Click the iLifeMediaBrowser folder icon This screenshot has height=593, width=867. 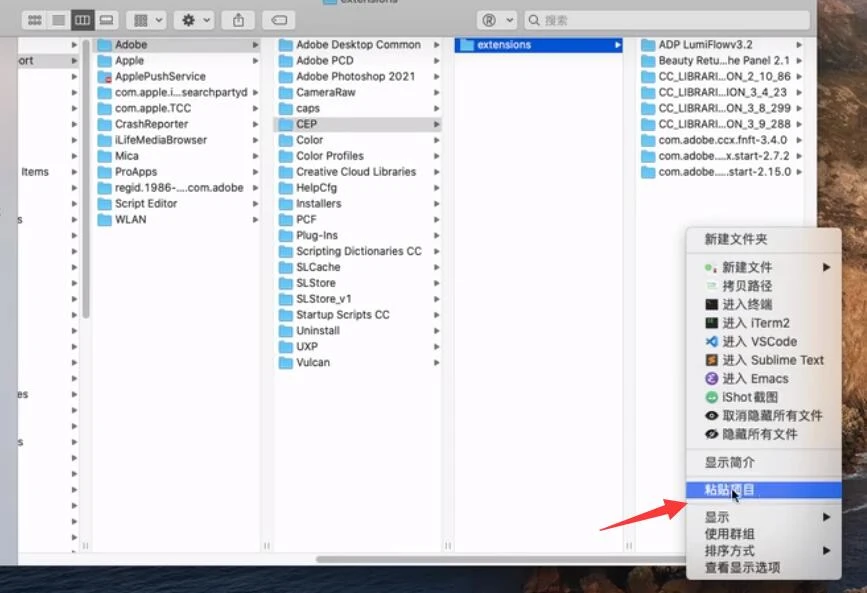(105, 141)
